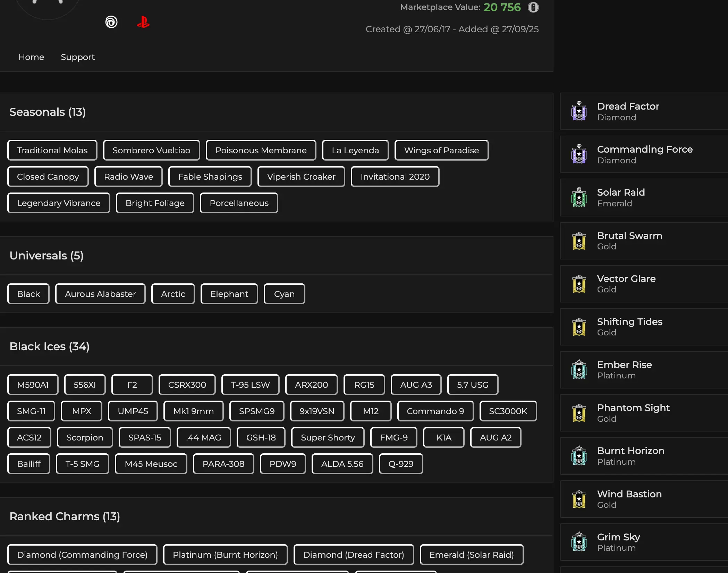Select the Poisonous Membrane seasonal skin tag
The height and width of the screenshot is (573, 728).
pyautogui.click(x=261, y=150)
